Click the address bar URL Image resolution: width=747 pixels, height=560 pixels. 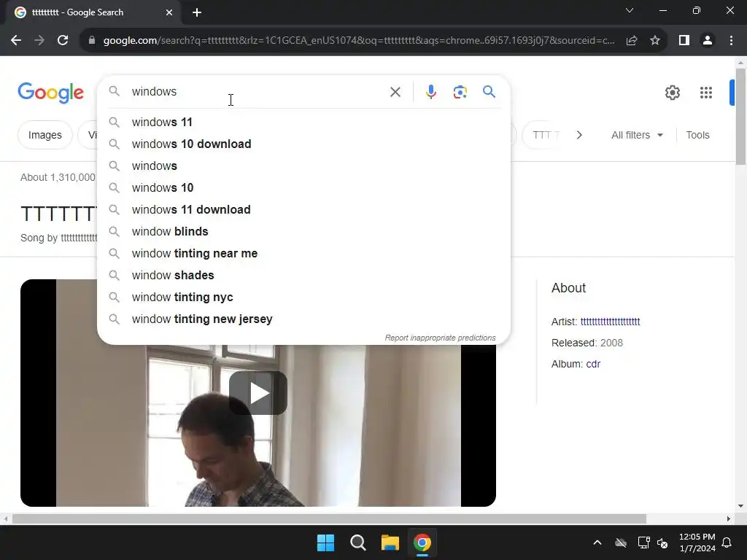click(x=359, y=41)
